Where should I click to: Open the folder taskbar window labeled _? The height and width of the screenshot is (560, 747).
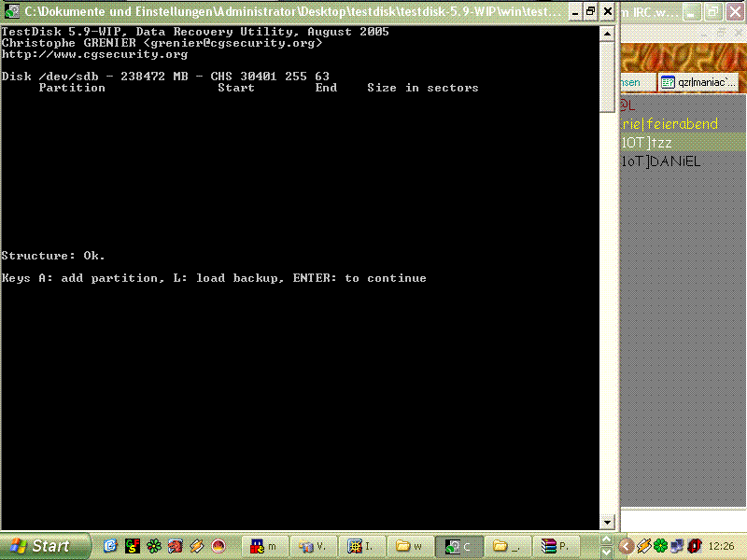pyautogui.click(x=508, y=546)
